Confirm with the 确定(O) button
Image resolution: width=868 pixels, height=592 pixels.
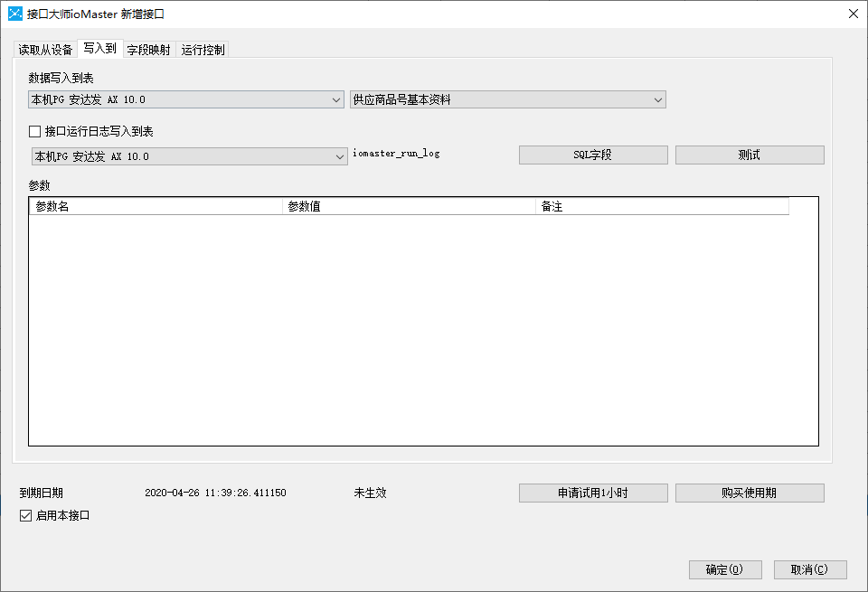click(724, 569)
